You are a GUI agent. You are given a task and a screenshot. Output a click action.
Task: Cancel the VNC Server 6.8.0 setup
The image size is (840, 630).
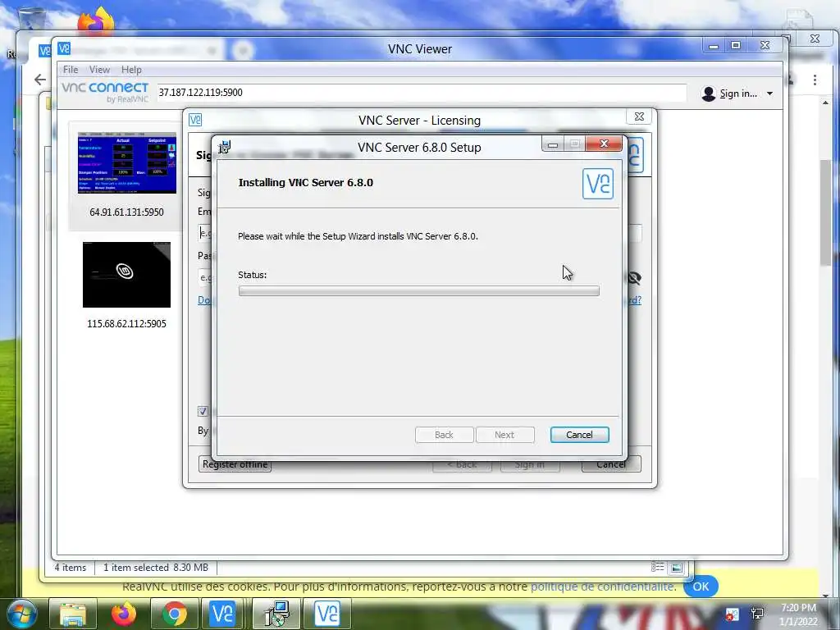pyautogui.click(x=579, y=435)
